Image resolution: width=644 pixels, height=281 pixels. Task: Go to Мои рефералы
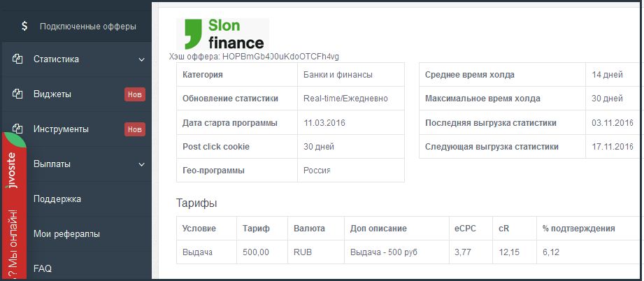(x=66, y=234)
